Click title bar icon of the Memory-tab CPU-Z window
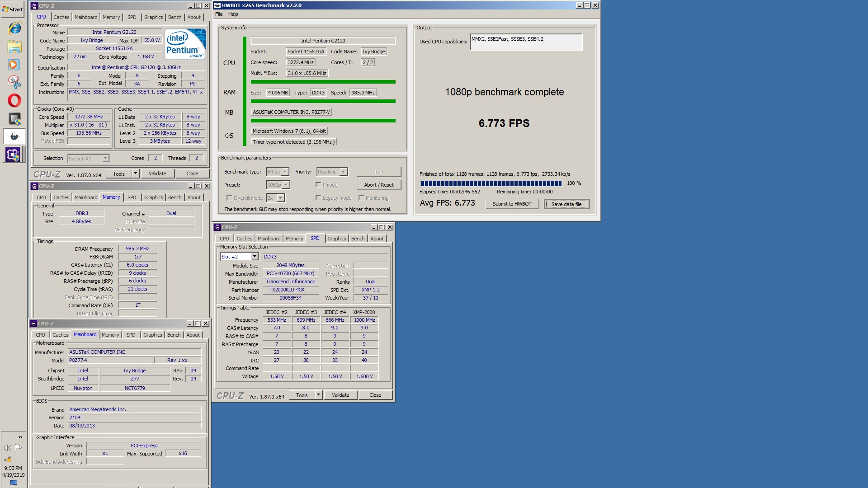Image resolution: width=868 pixels, height=488 pixels. [x=34, y=186]
